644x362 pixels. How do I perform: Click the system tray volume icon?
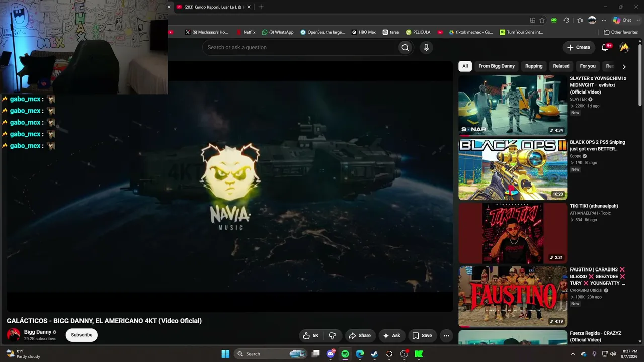613,354
